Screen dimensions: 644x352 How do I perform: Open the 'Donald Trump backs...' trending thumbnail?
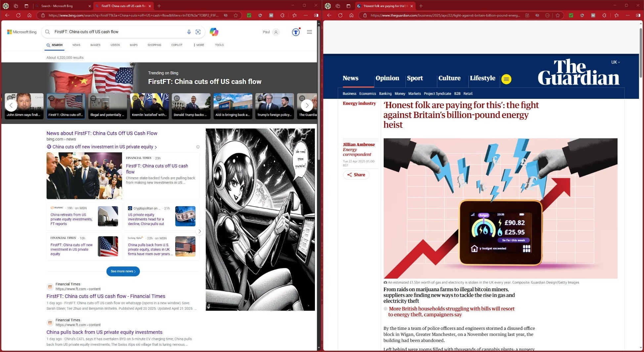click(x=191, y=106)
